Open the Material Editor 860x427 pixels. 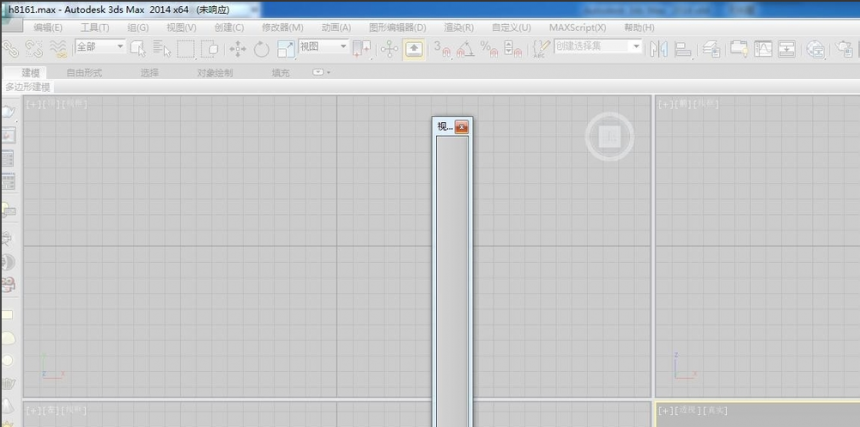(x=816, y=49)
